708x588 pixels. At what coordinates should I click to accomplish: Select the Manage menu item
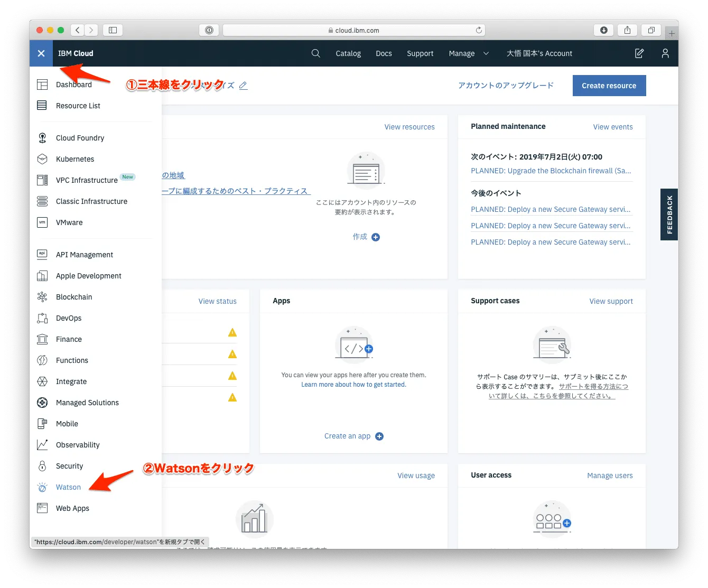[462, 53]
